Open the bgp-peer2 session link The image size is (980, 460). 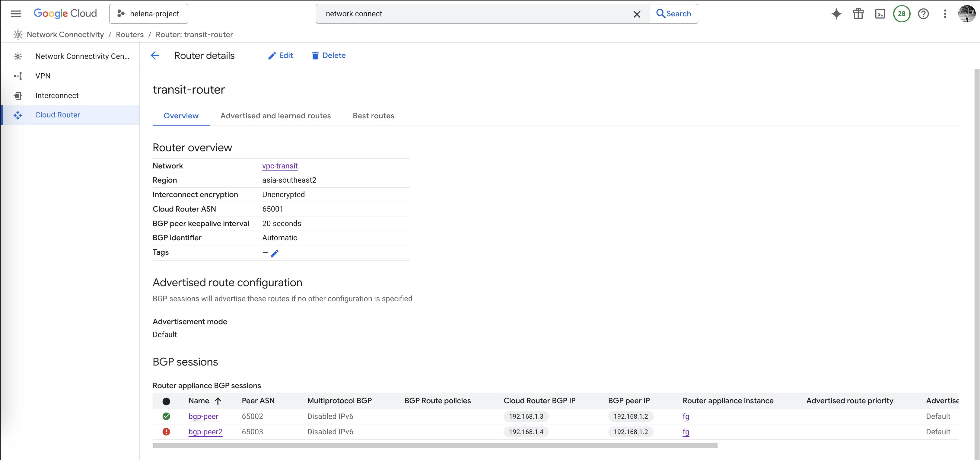(x=205, y=432)
